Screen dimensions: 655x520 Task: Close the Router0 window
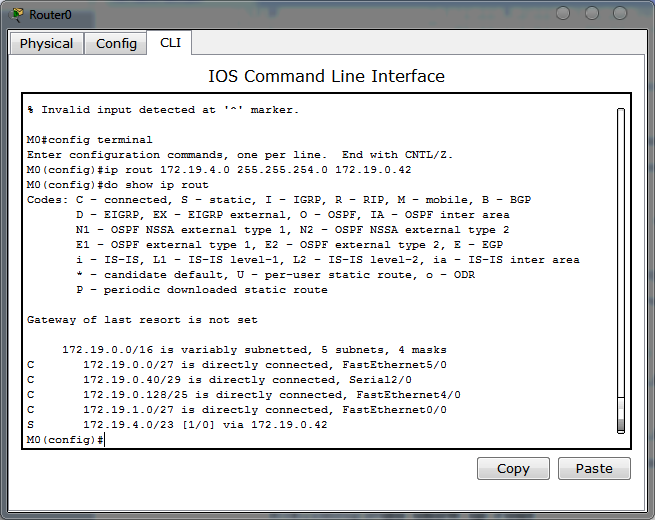620,13
